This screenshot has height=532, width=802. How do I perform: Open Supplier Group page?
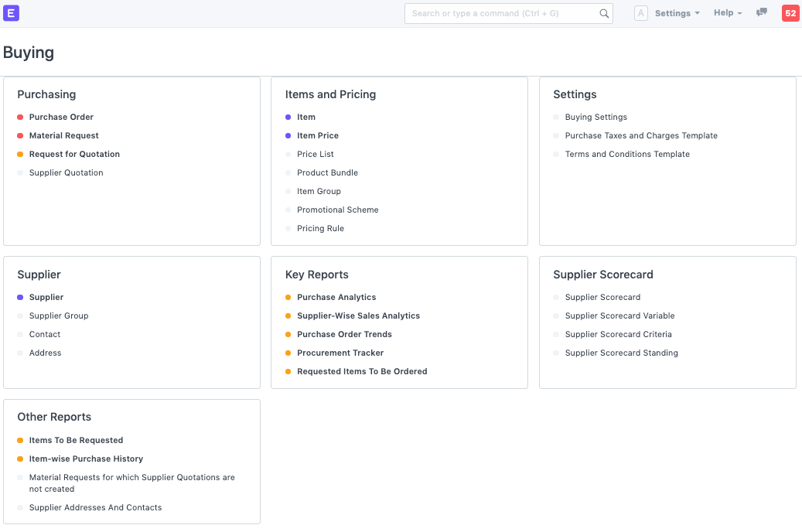(59, 316)
